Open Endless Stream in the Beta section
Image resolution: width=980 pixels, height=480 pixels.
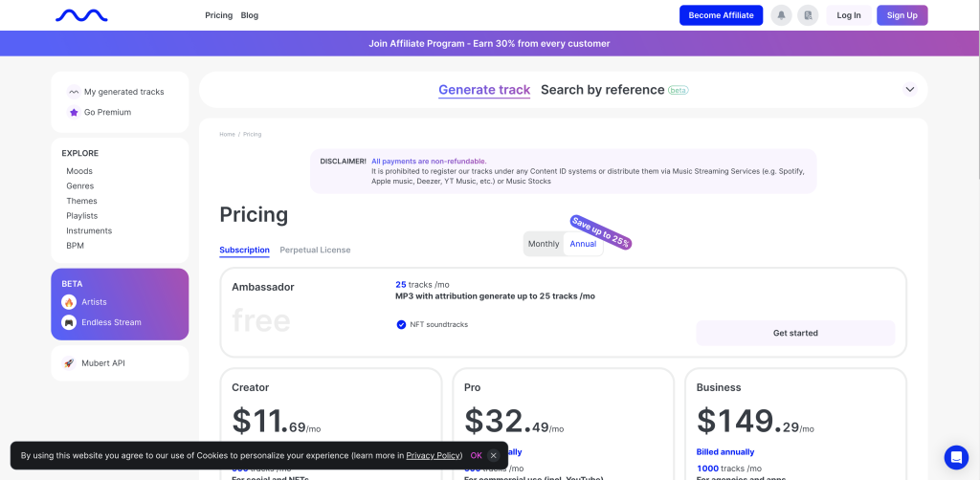coord(111,322)
